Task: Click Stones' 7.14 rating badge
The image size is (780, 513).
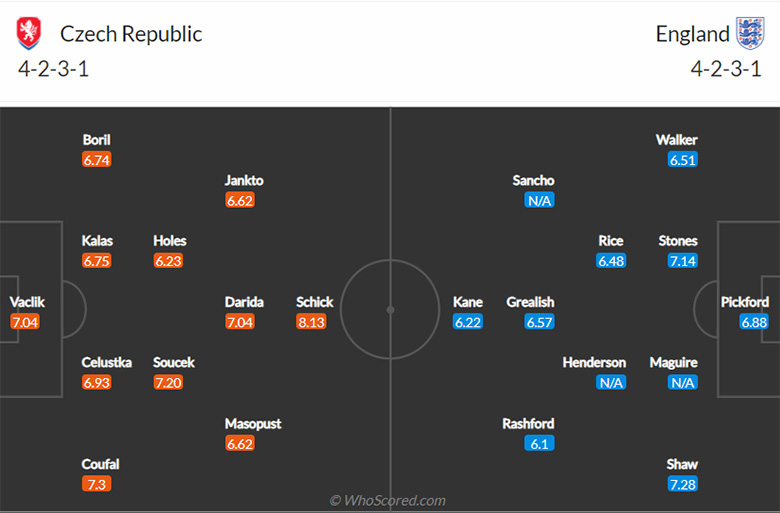Action: tap(684, 261)
